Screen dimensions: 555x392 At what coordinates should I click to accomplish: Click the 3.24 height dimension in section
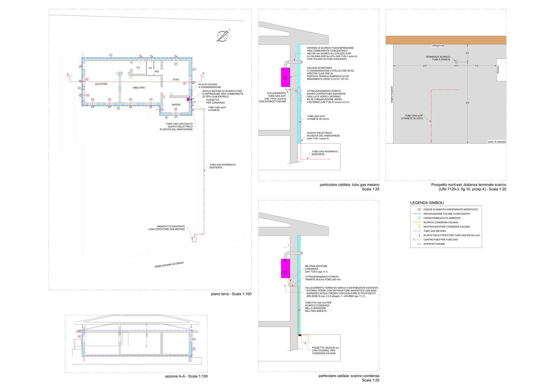(147, 334)
